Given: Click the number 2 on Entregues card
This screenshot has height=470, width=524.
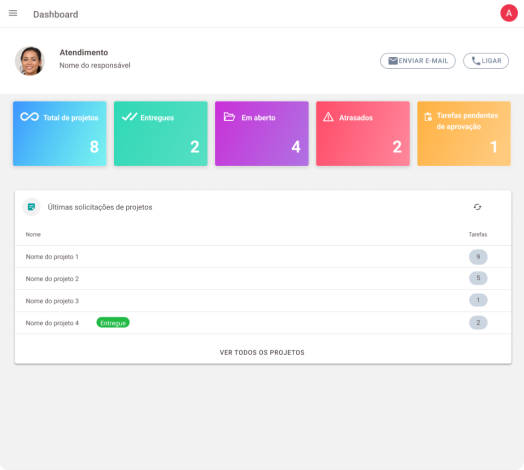Looking at the screenshot, I should (x=195, y=147).
